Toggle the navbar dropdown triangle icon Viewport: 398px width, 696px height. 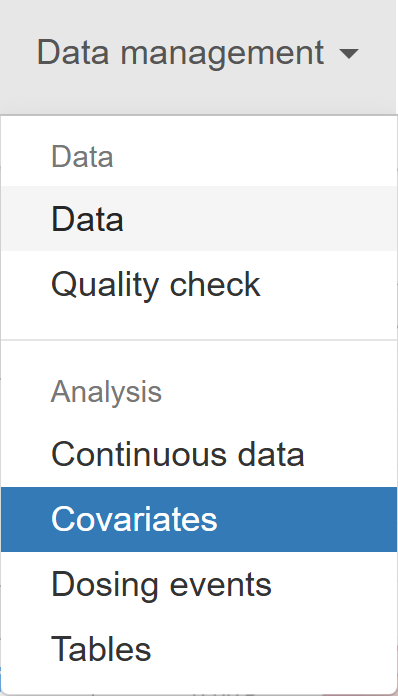[x=348, y=54]
